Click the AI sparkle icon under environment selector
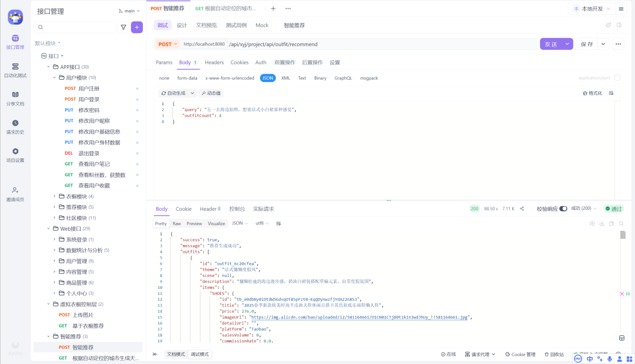Screen dimensions: 635x364 coord(608,25)
